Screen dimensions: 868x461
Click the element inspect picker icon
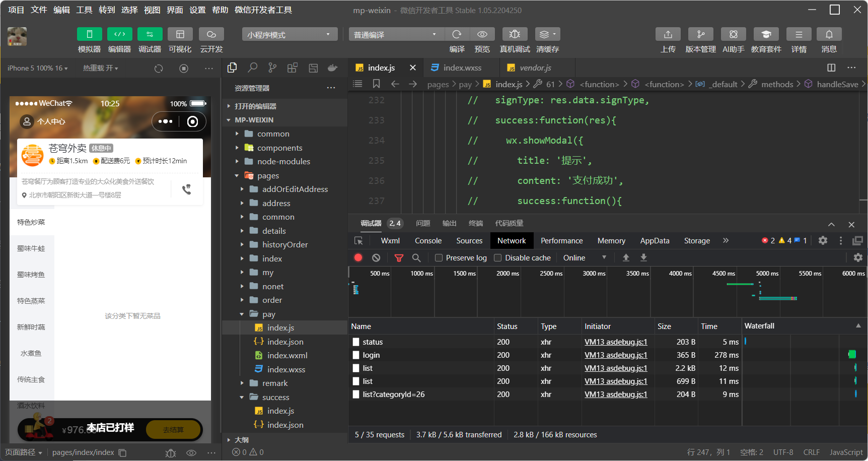[x=358, y=240]
